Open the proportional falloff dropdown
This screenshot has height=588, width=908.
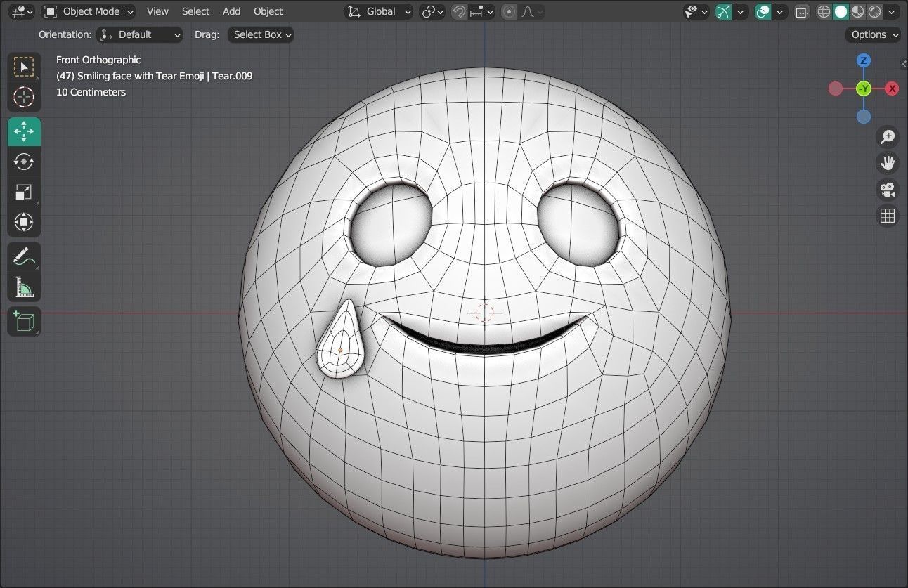(x=531, y=11)
